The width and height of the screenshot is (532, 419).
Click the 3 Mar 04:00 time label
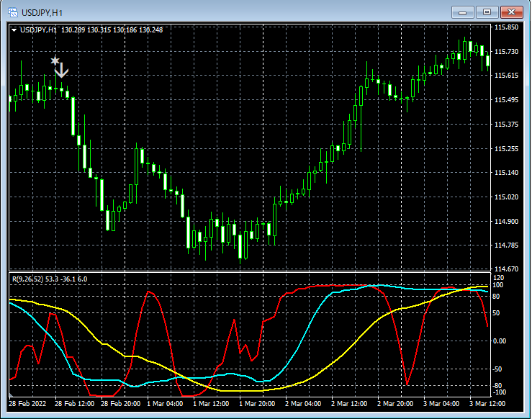441,404
